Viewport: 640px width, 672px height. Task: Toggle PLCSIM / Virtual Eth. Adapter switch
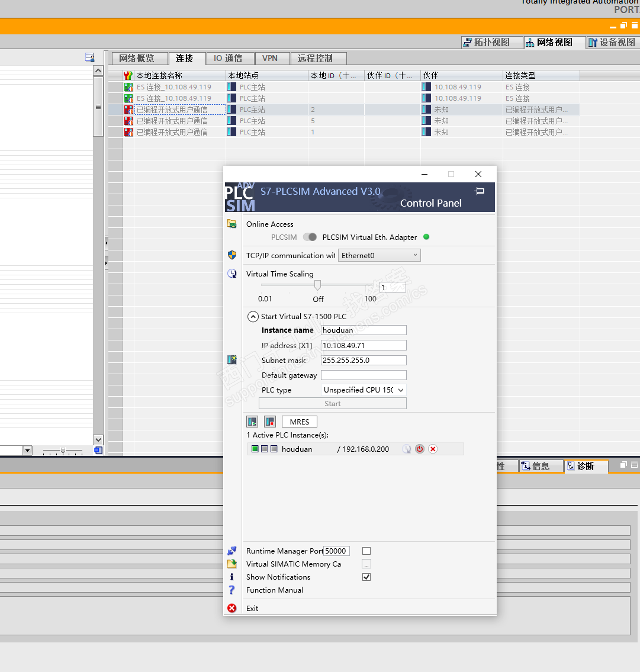(310, 237)
